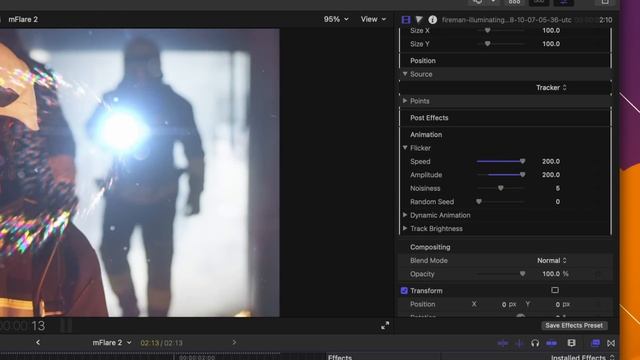Edit the Random Seed value 0
The width and height of the screenshot is (640, 360).
558,202
